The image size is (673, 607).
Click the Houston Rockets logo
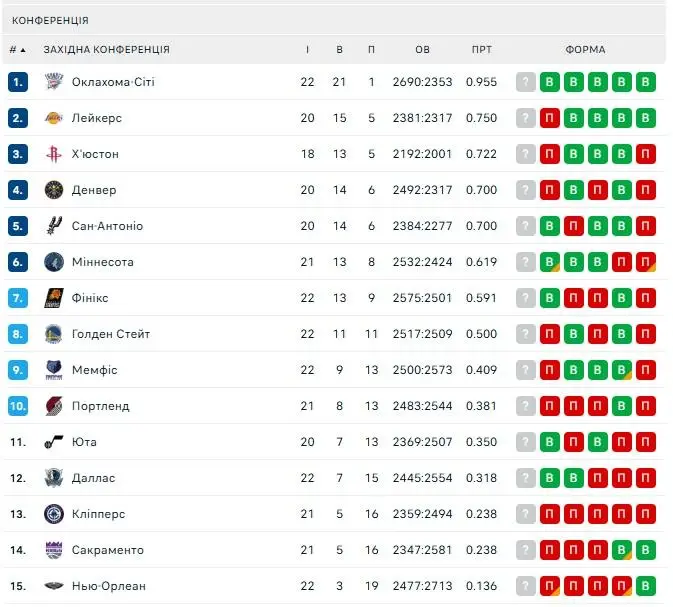(54, 154)
